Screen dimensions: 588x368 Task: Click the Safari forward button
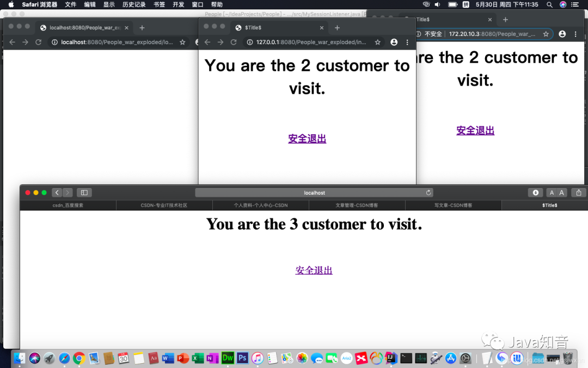click(x=68, y=192)
